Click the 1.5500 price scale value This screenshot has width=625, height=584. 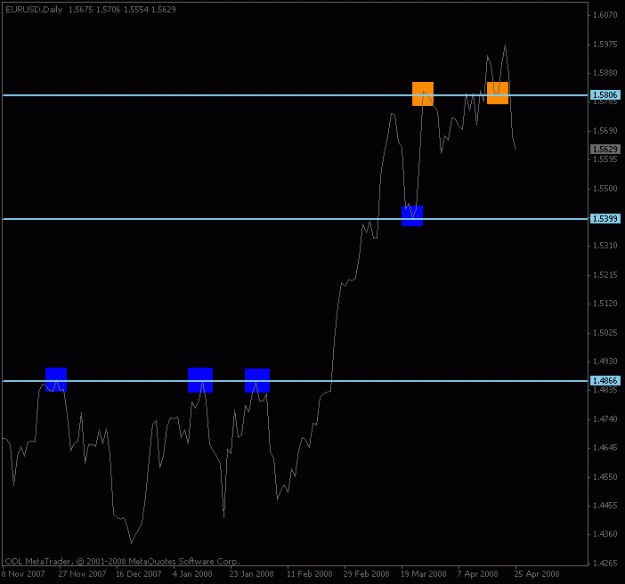point(605,188)
